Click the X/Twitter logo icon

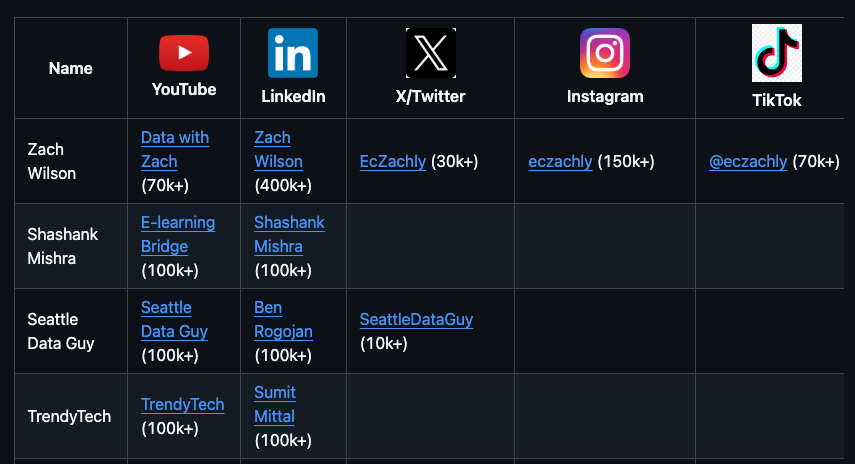point(430,53)
